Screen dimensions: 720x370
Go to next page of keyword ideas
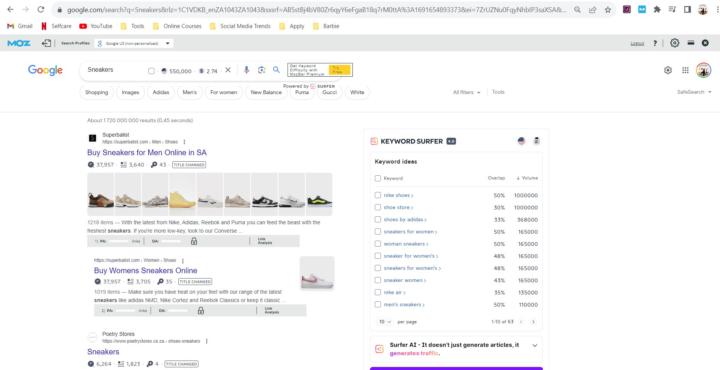(533, 322)
